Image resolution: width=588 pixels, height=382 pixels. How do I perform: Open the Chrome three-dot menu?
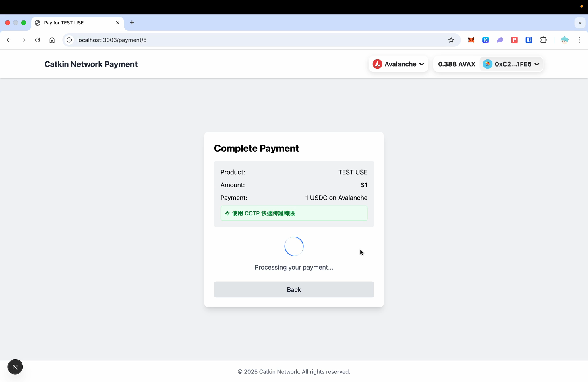579,40
